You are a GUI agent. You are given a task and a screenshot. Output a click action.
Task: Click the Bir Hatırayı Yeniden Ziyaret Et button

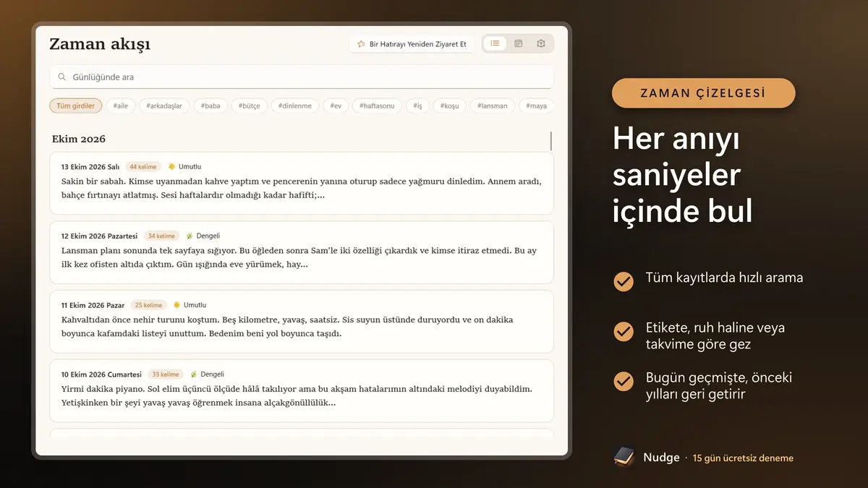[411, 44]
